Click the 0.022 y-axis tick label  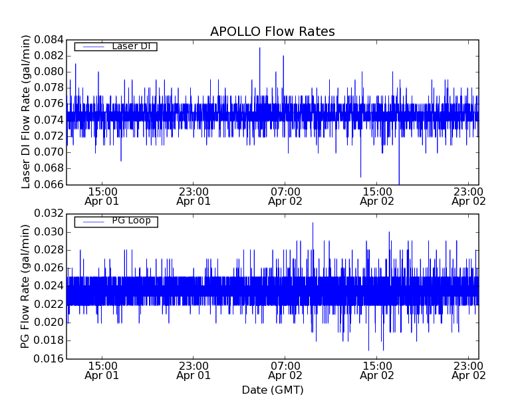tap(49, 305)
